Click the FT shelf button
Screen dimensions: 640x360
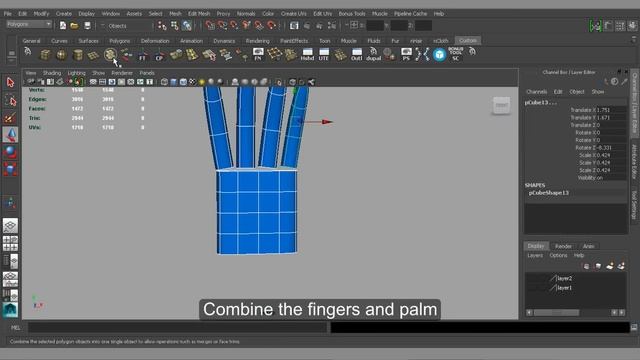click(142, 55)
